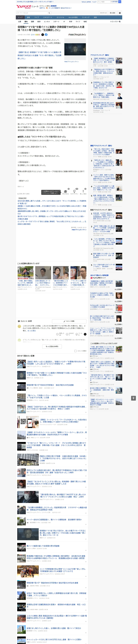This screenshot has height=644, width=138.
Task: Click the 新しい視点 exclamation reaction
Action: 83,192
